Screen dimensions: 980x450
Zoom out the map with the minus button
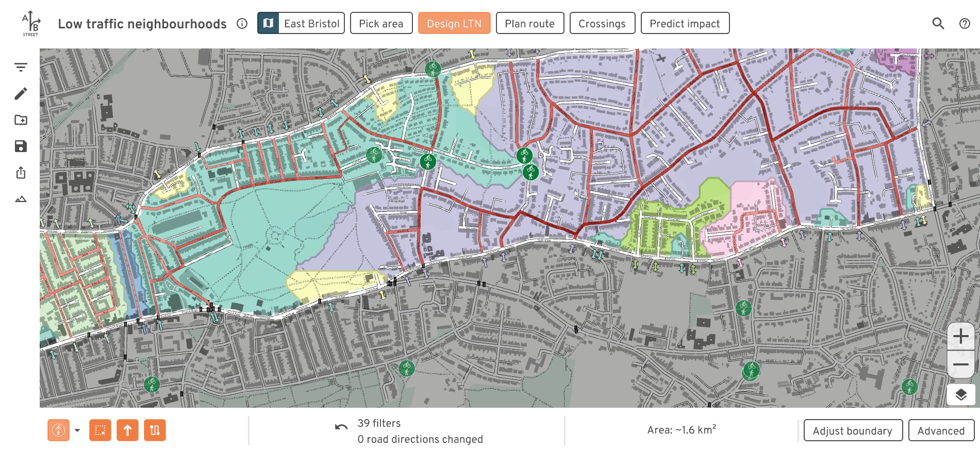[960, 364]
